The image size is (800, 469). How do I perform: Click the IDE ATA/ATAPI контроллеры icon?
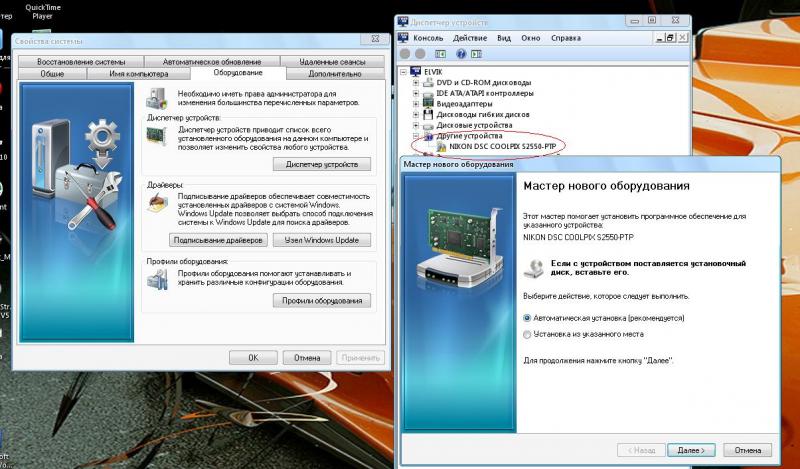point(429,93)
